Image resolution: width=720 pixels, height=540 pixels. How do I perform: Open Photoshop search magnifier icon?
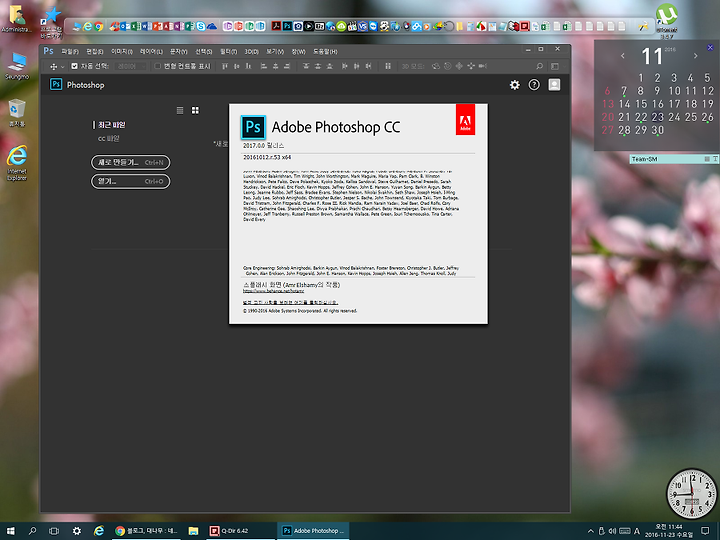540,66
